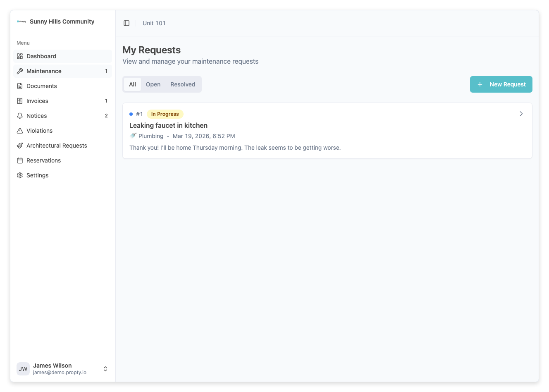This screenshot has width=549, height=392.
Task: Switch to the Open requests tab
Action: tap(153, 84)
